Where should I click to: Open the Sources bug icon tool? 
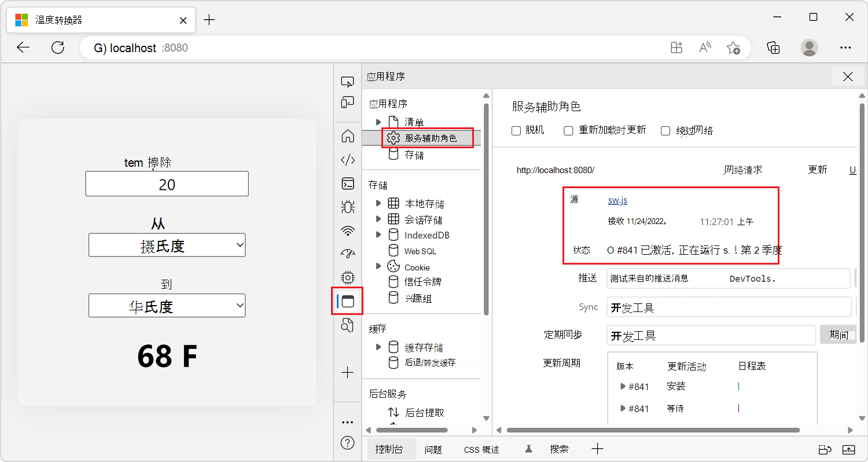point(347,207)
